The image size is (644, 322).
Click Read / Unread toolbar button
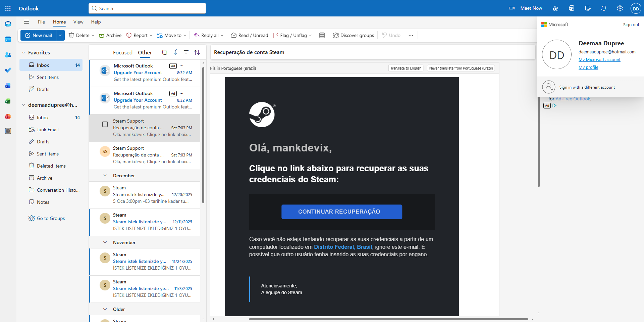click(250, 35)
